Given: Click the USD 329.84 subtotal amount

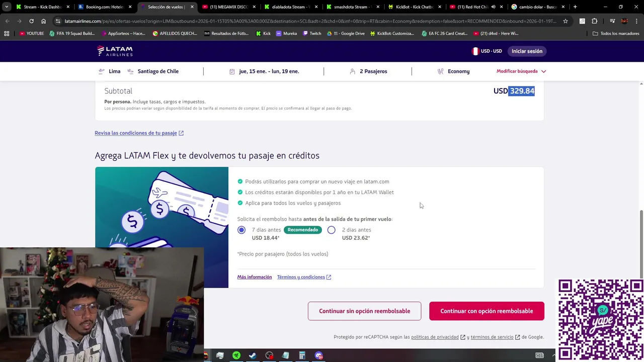Looking at the screenshot, I should coord(514,91).
